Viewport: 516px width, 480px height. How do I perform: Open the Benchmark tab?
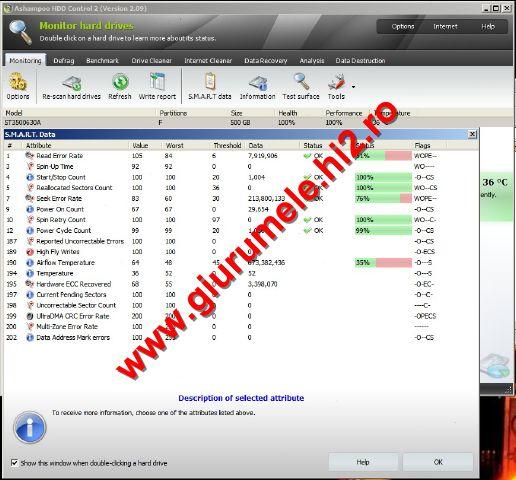[102, 61]
